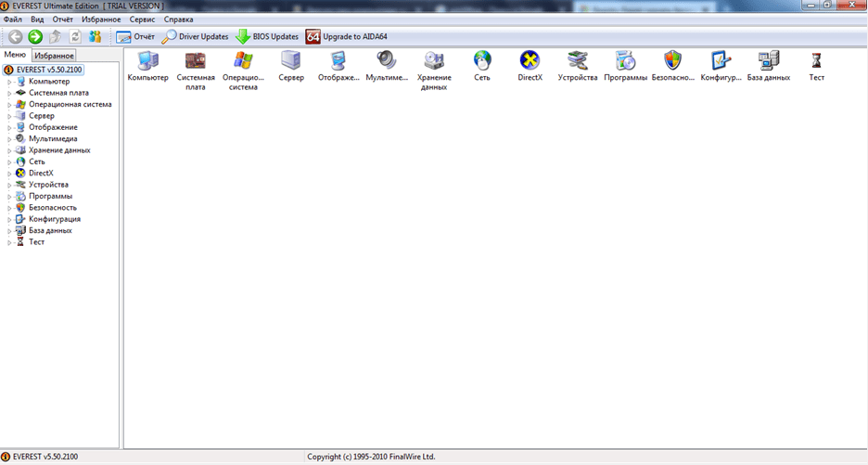Open the Сервер large icon
868x465 pixels.
(291, 60)
